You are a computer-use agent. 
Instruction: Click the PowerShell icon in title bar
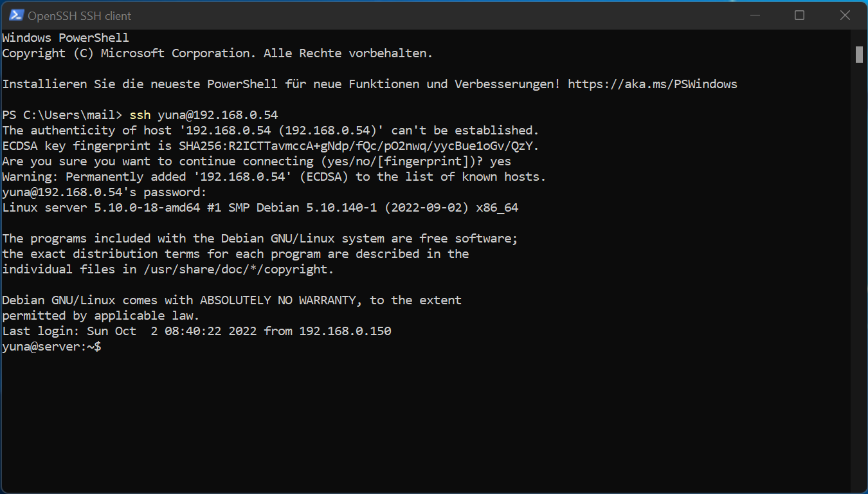[16, 15]
